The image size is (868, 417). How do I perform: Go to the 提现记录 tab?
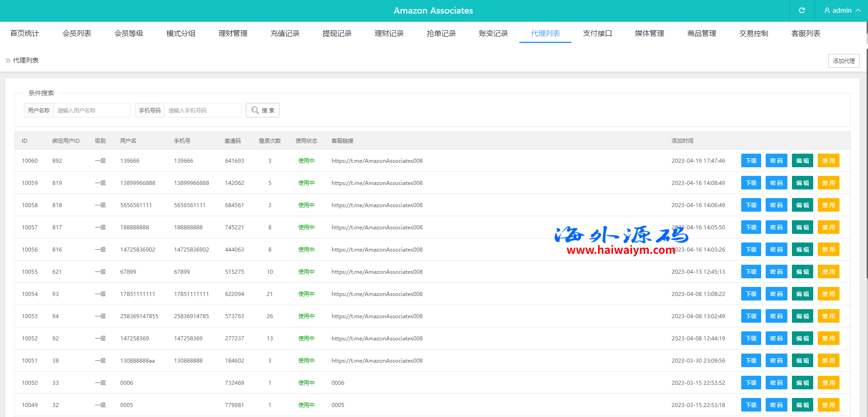pyautogui.click(x=337, y=33)
